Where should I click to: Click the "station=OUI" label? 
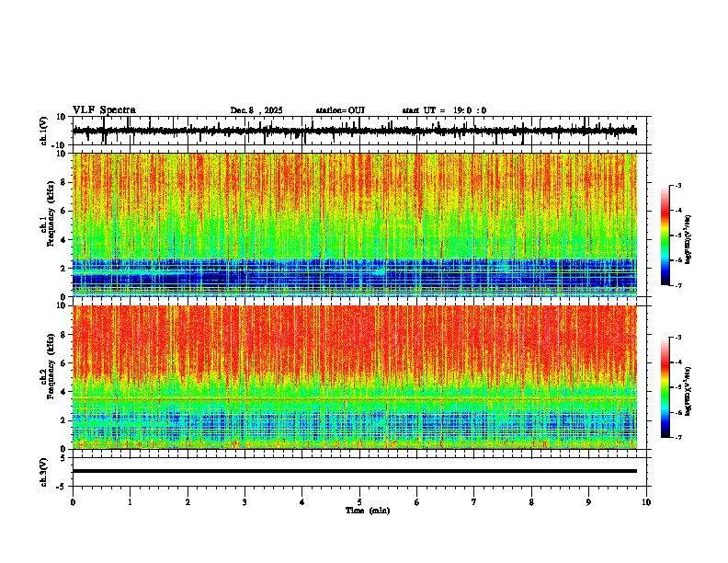(x=340, y=110)
